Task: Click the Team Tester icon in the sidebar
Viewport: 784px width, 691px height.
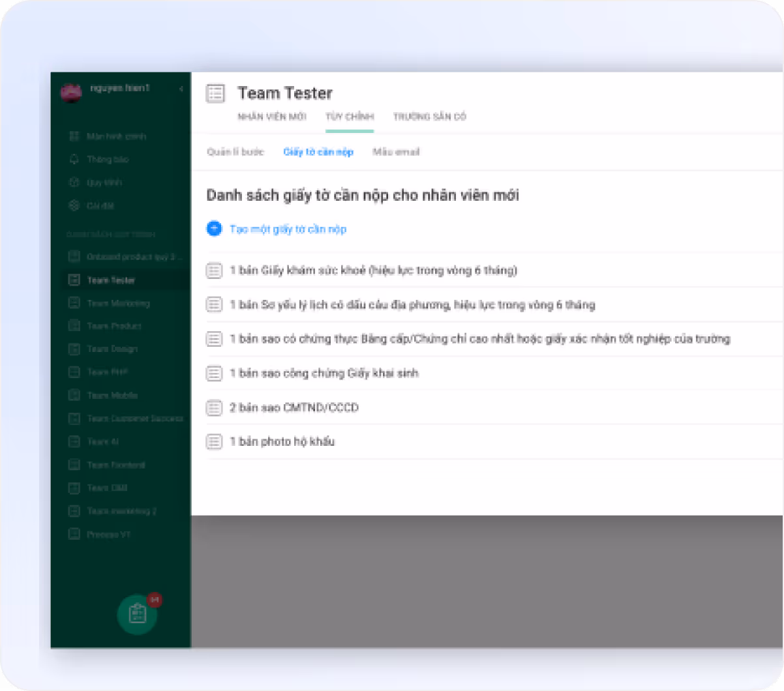Action: (x=74, y=280)
